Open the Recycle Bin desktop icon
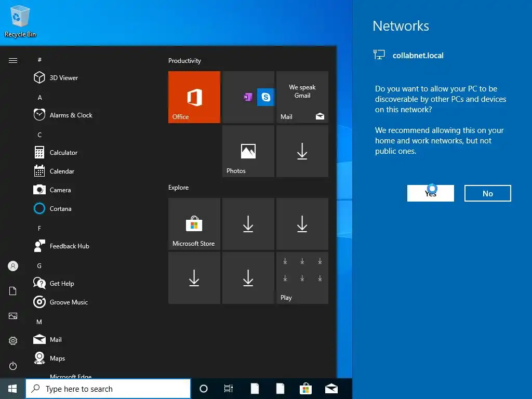This screenshot has height=399, width=532. [20, 21]
